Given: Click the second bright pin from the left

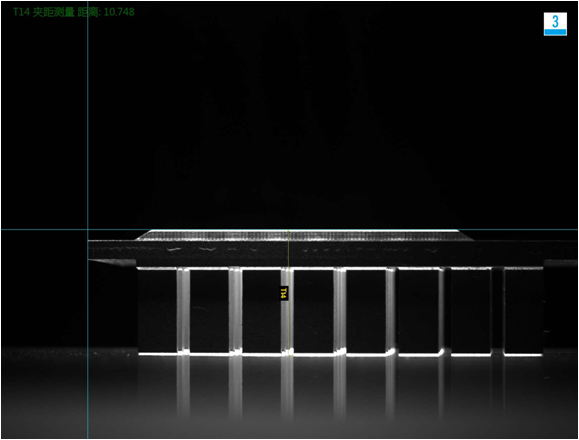Looking at the screenshot, I should pyautogui.click(x=235, y=310).
